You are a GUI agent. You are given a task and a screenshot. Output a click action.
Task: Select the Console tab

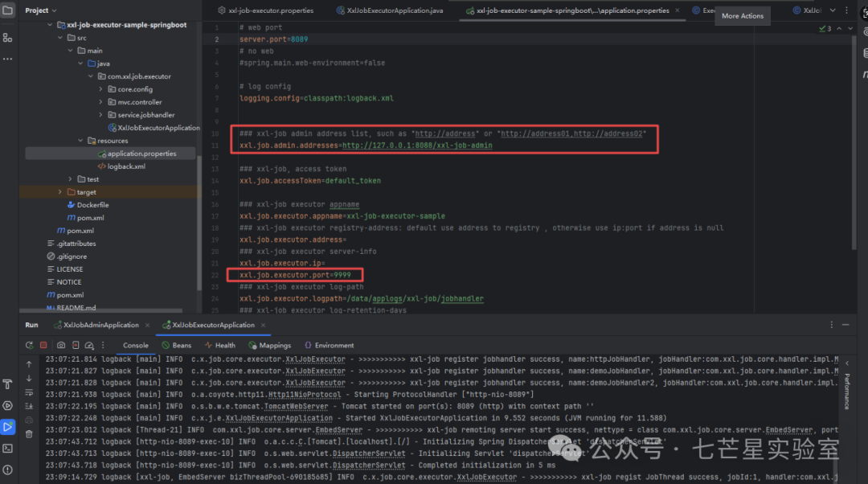tap(136, 345)
